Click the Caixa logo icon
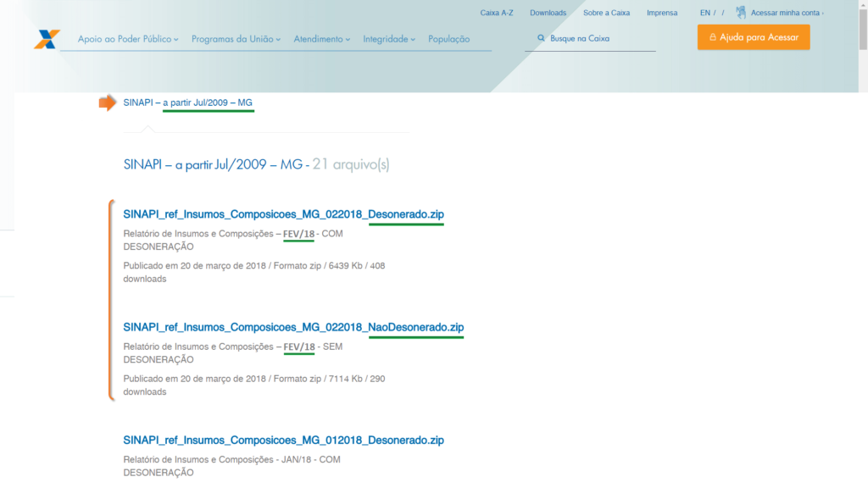 [47, 39]
